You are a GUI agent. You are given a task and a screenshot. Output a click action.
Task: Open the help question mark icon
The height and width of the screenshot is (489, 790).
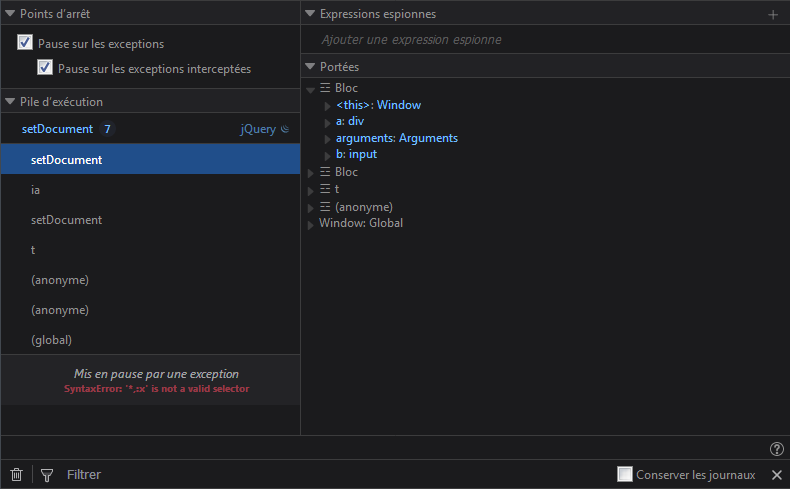coord(776,448)
